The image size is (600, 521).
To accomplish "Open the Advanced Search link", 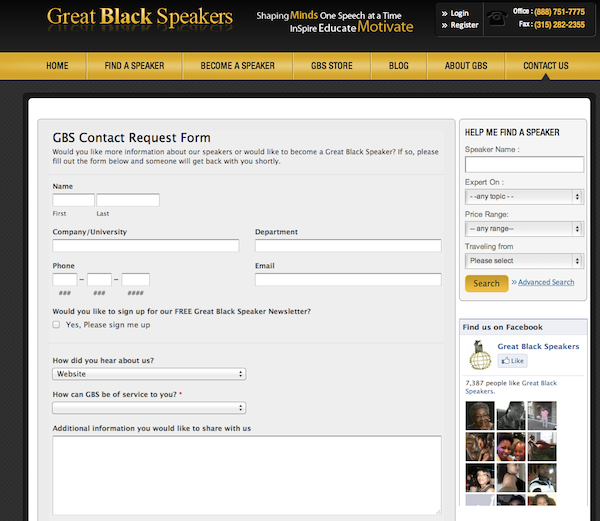I will [x=546, y=282].
